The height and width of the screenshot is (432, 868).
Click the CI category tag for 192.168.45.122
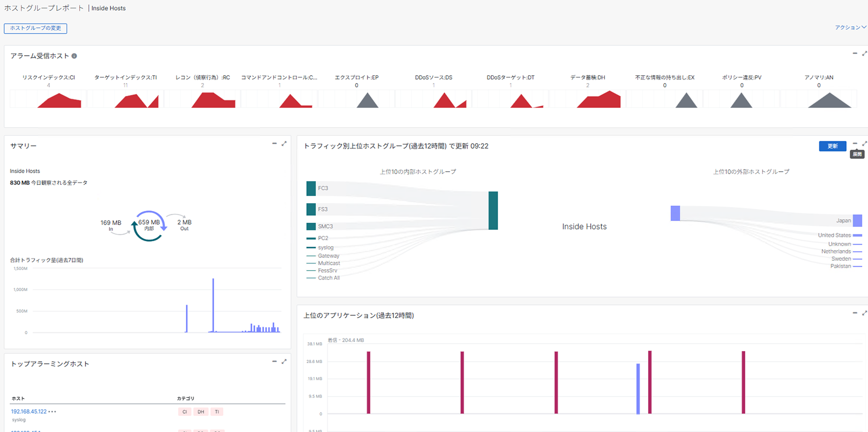point(184,412)
